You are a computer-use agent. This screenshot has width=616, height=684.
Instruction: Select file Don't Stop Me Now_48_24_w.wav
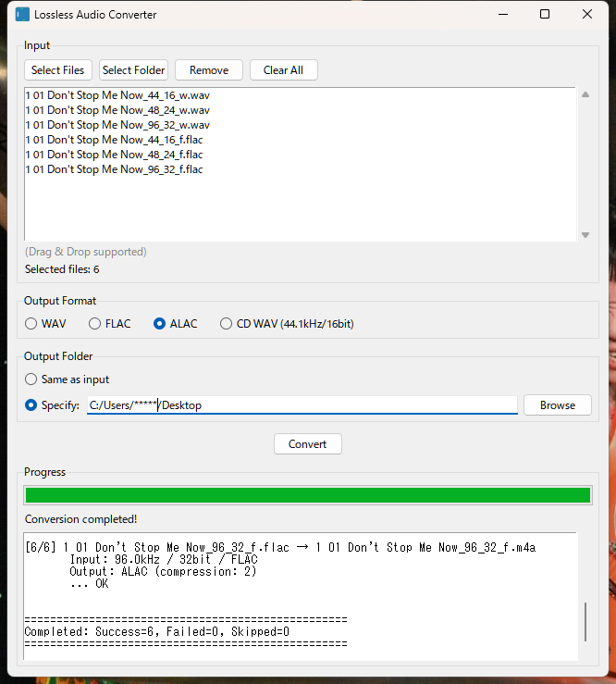click(x=117, y=110)
